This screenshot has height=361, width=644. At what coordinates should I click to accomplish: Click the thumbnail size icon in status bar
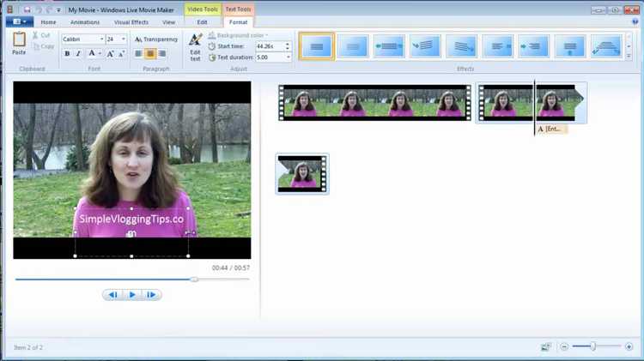[546, 347]
